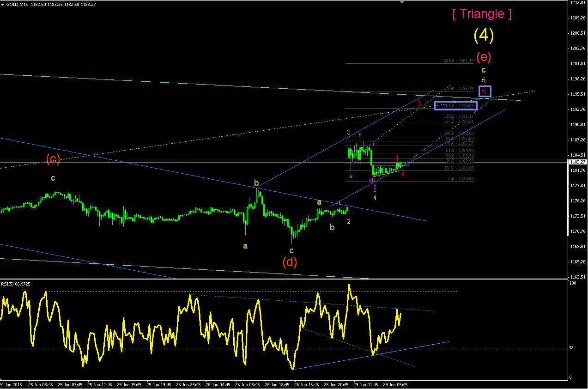Click the Fibonacci level "261.8 - 1201.15"
This screenshot has width=588, height=389.
[x=458, y=61]
